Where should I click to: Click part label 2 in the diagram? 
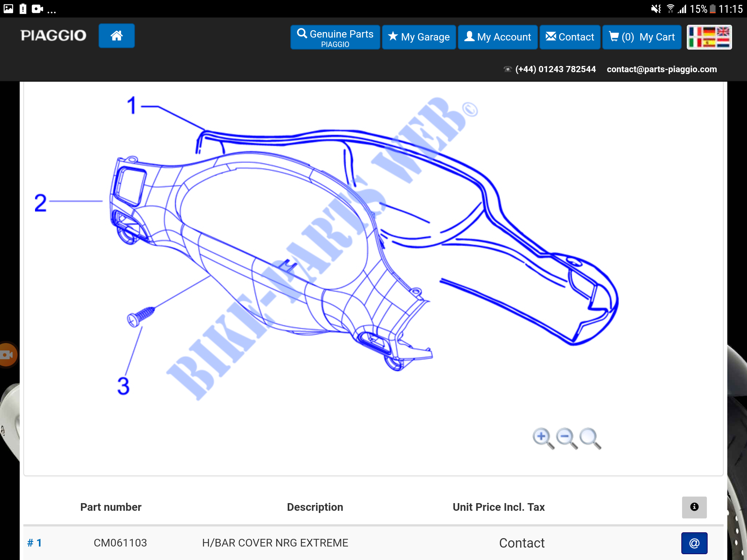point(40,203)
